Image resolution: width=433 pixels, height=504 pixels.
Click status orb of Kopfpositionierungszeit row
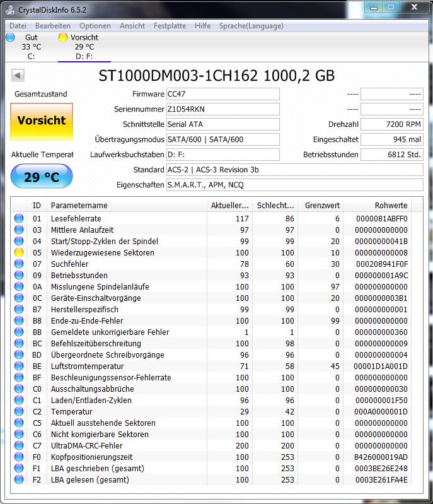click(19, 457)
